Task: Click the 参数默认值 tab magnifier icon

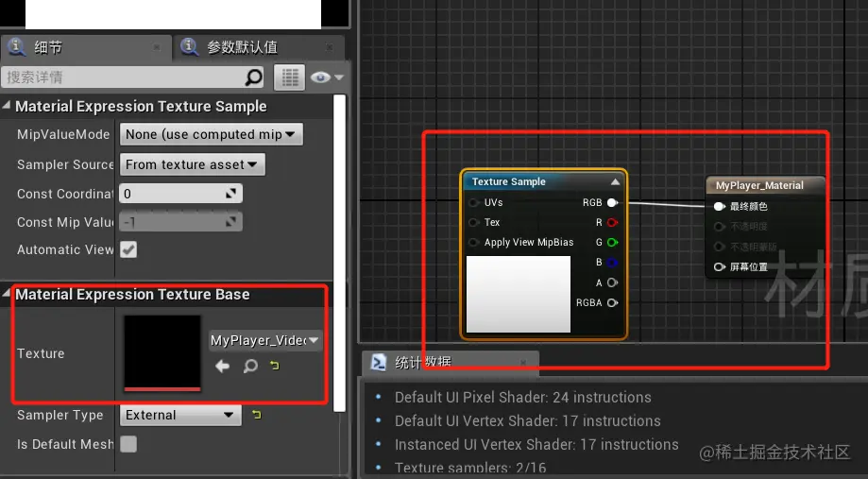Action: coord(189,47)
